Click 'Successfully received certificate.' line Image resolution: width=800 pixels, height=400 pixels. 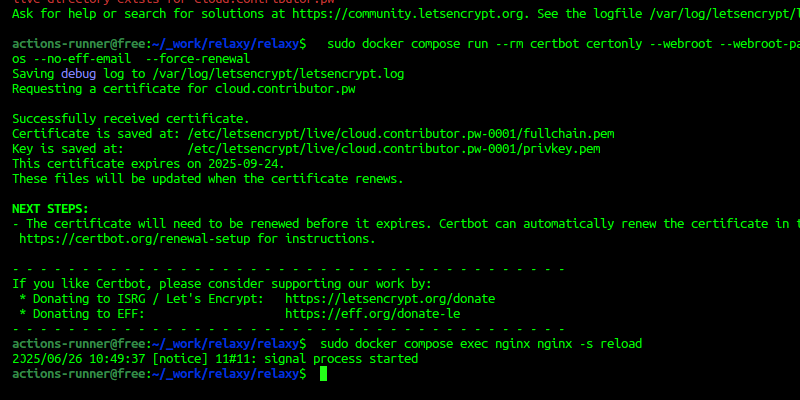tap(131, 119)
